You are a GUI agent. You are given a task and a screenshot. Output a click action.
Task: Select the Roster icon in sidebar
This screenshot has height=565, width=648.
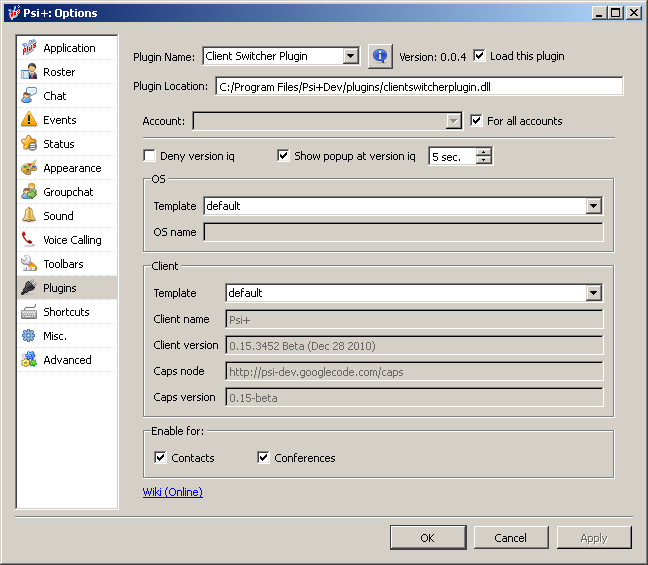[x=29, y=72]
